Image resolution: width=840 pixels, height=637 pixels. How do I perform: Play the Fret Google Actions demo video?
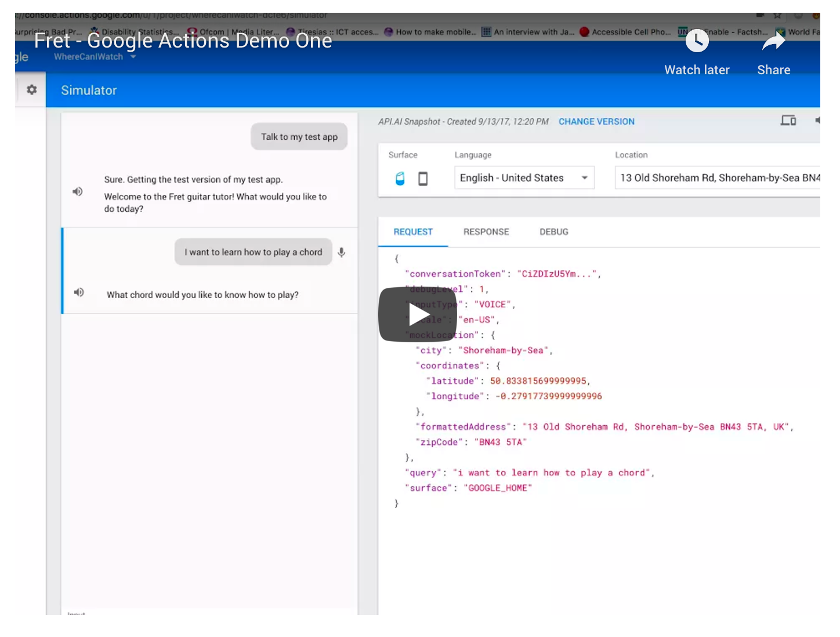point(418,314)
